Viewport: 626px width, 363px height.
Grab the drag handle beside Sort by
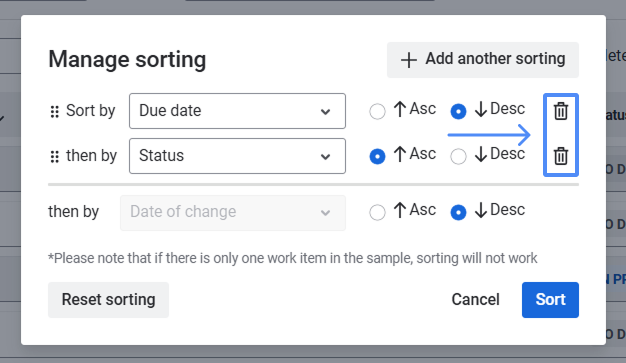(x=55, y=112)
